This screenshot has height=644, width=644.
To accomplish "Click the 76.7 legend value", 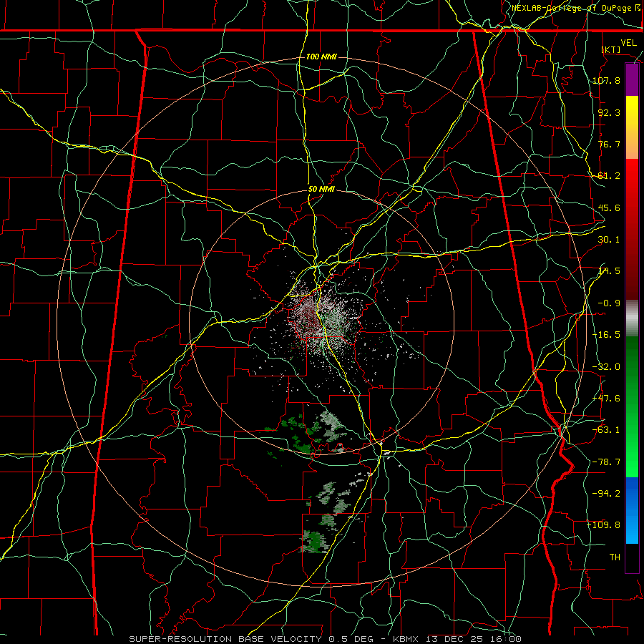I will [609, 144].
